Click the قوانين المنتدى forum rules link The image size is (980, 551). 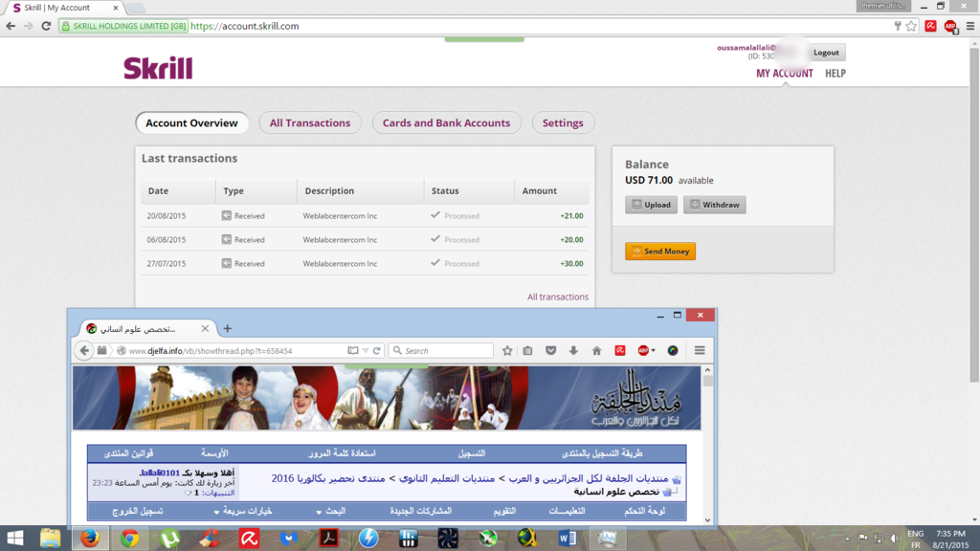[128, 452]
